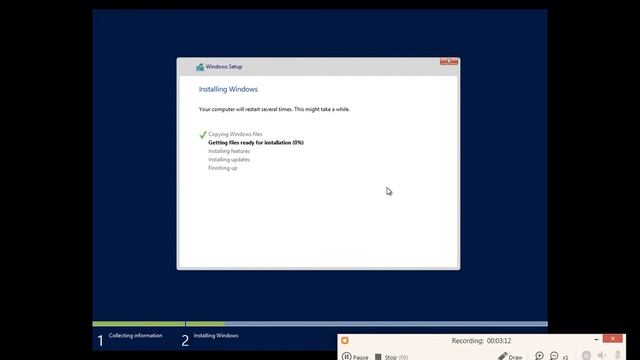Click 'Getting files ready for installation (0%)' text

256,142
